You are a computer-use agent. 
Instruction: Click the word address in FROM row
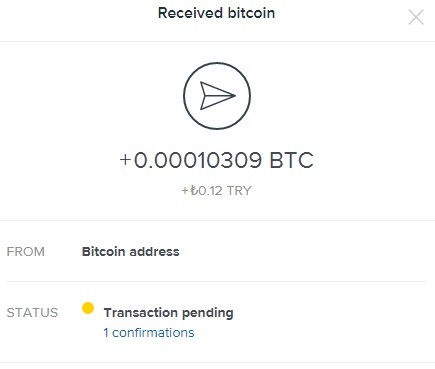154,251
